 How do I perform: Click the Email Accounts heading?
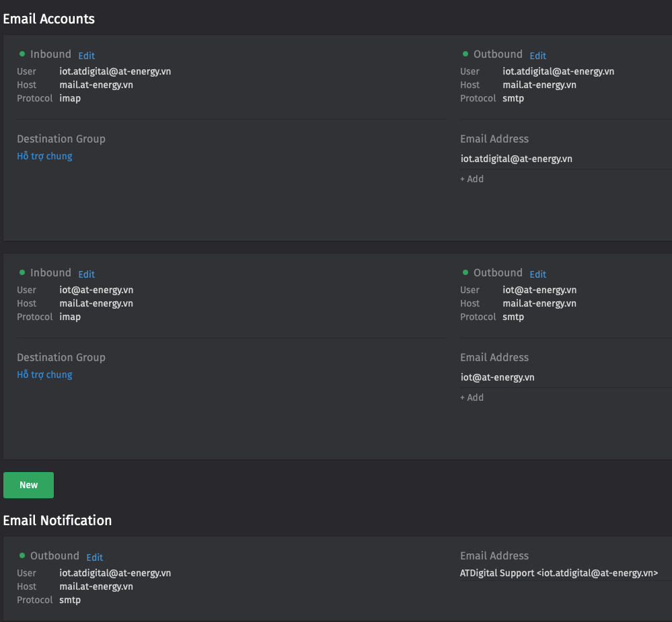[x=48, y=19]
